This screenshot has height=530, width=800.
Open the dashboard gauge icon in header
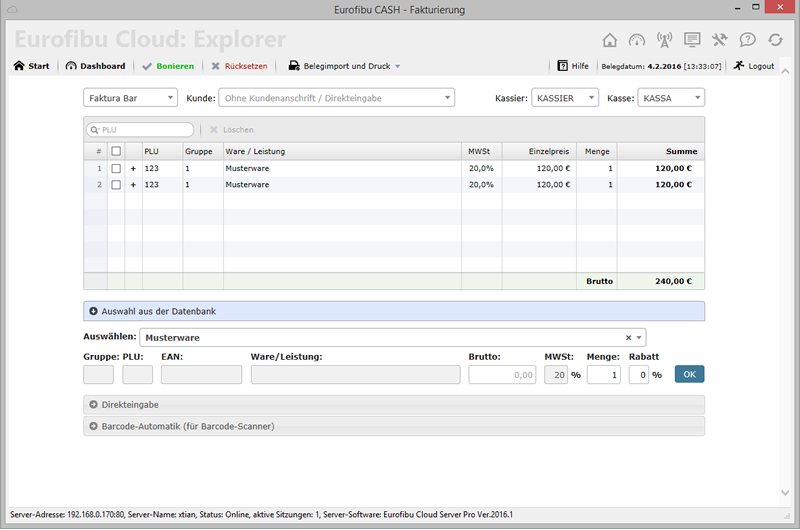[637, 40]
